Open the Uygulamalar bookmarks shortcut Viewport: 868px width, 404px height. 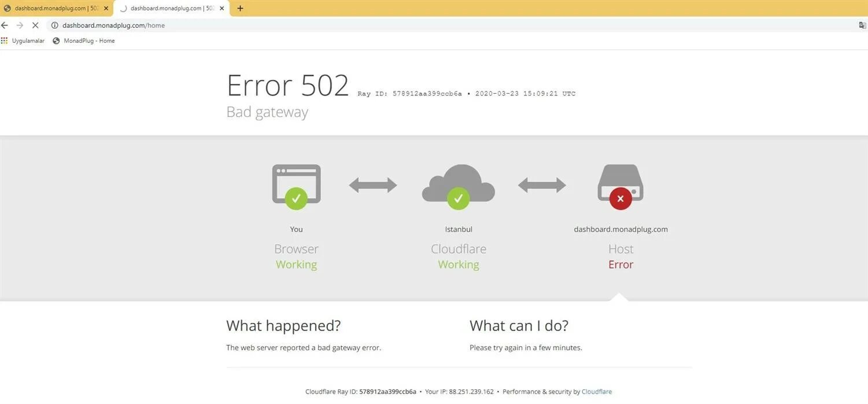[23, 41]
